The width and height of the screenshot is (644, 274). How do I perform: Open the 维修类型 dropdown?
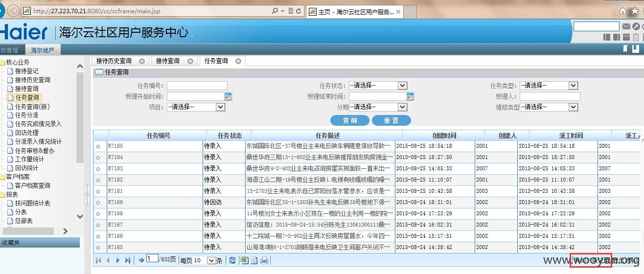[549, 107]
